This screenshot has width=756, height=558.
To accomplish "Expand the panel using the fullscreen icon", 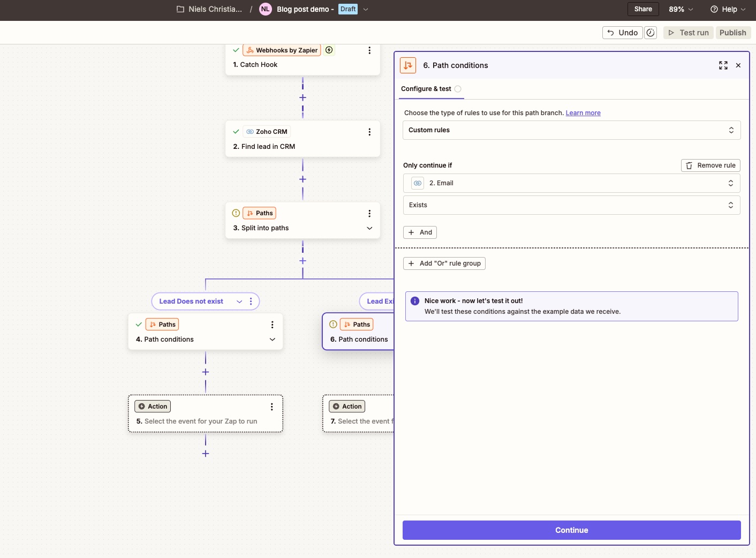I will [x=723, y=65].
